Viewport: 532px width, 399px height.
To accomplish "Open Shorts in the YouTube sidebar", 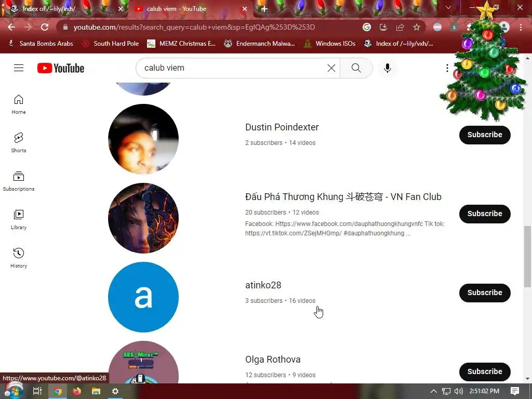I will [19, 142].
